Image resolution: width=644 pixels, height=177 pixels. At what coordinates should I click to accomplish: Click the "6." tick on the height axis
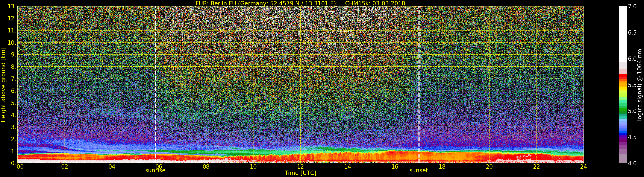(13, 91)
